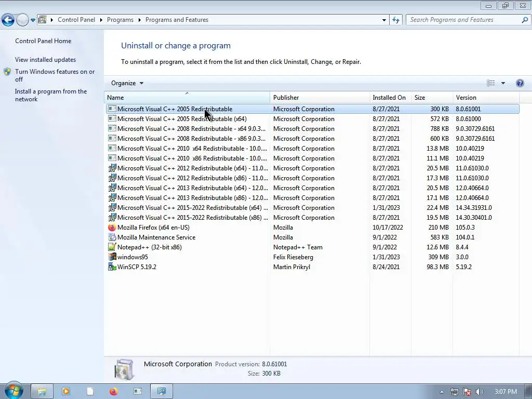The width and height of the screenshot is (532, 399).
Task: Open the Organize dropdown menu
Action: [x=127, y=83]
